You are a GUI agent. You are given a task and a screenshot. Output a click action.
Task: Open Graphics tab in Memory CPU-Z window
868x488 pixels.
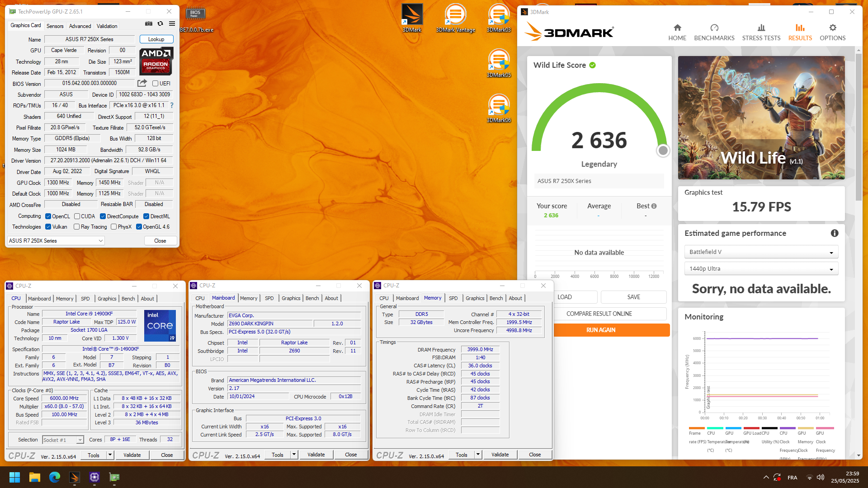(475, 298)
